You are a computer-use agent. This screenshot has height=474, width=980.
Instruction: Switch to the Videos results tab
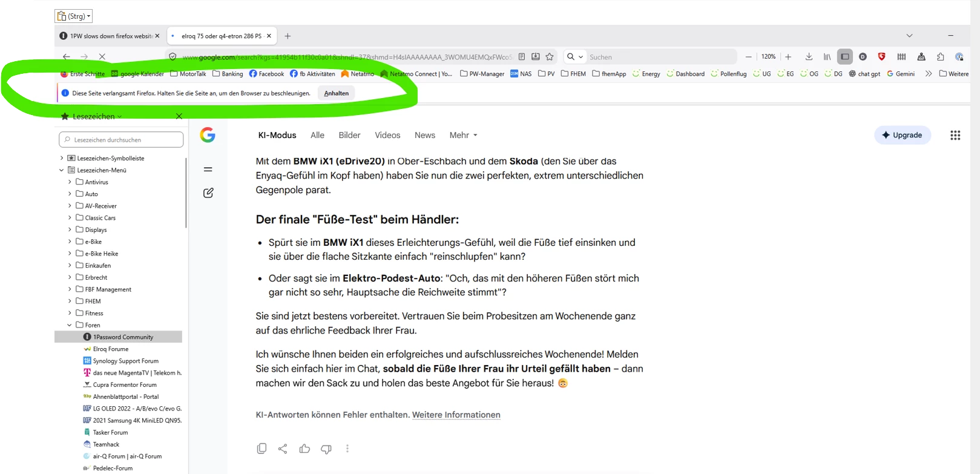(x=387, y=135)
